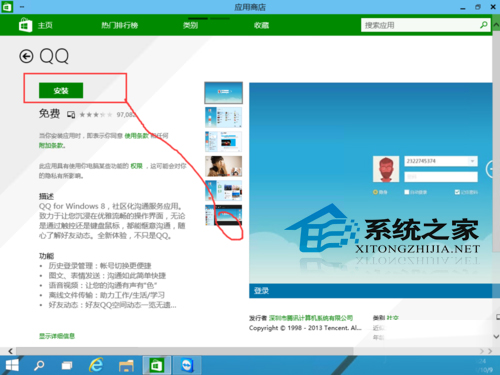Click the vertical scrollbar down arrow
Image resolution: width=500 pixels, height=375 pixels.
point(496,337)
